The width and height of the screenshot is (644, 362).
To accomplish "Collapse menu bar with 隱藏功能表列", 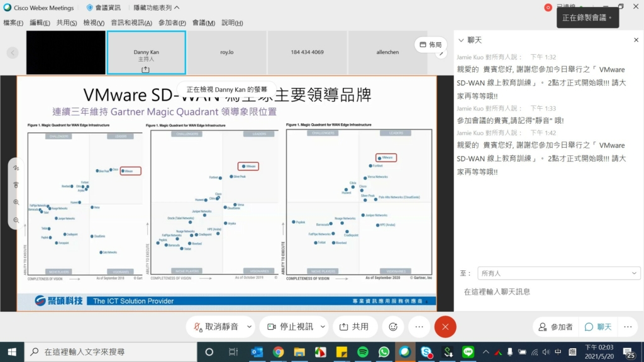I will tap(157, 8).
